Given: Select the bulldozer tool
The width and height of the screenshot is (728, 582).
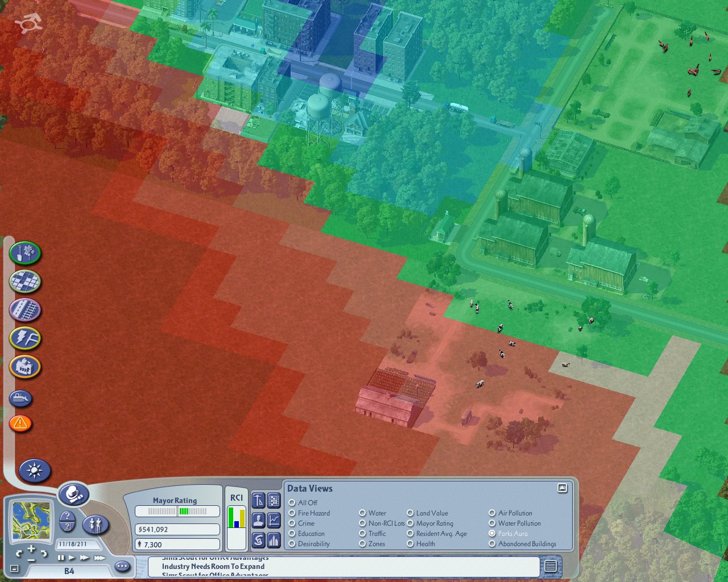Looking at the screenshot, I should [20, 398].
